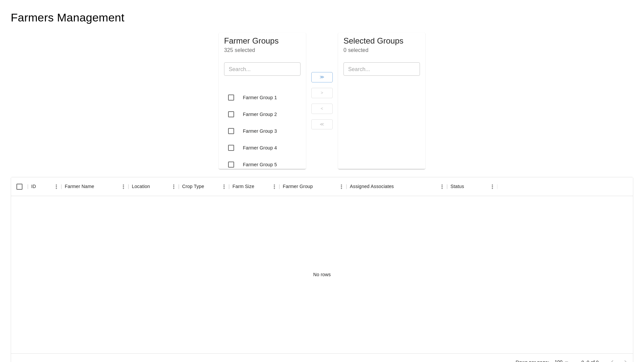Click the double left-arrow transfer button
The height and width of the screenshot is (362, 644).
[322, 124]
